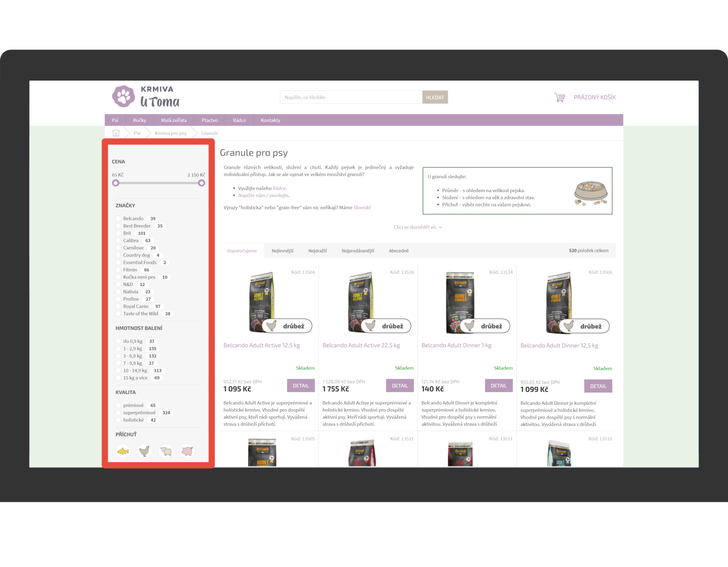Open the Slovník link
This screenshot has width=728, height=567.
[361, 207]
